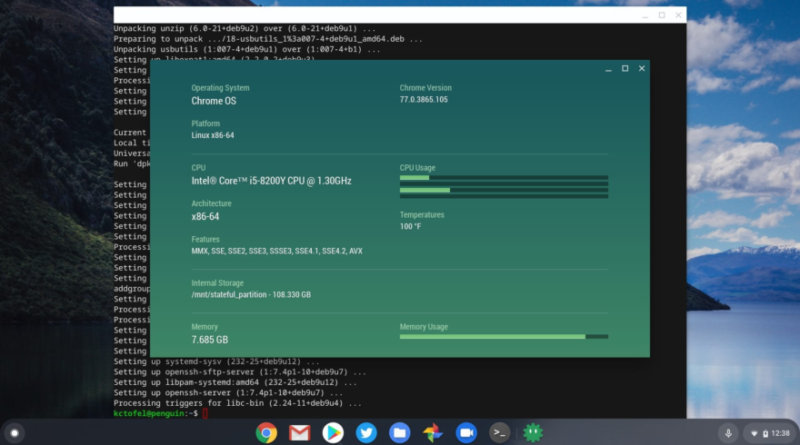Select the green Cog system info icon
Screen dimensions: 800x445
click(x=533, y=433)
